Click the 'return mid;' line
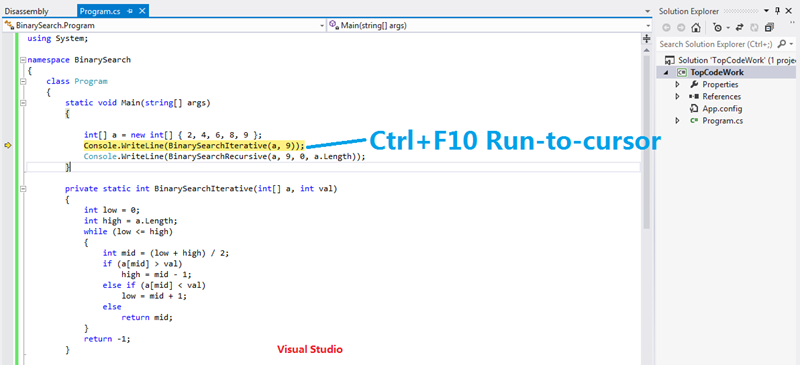This screenshot has width=800, height=365. [147, 317]
